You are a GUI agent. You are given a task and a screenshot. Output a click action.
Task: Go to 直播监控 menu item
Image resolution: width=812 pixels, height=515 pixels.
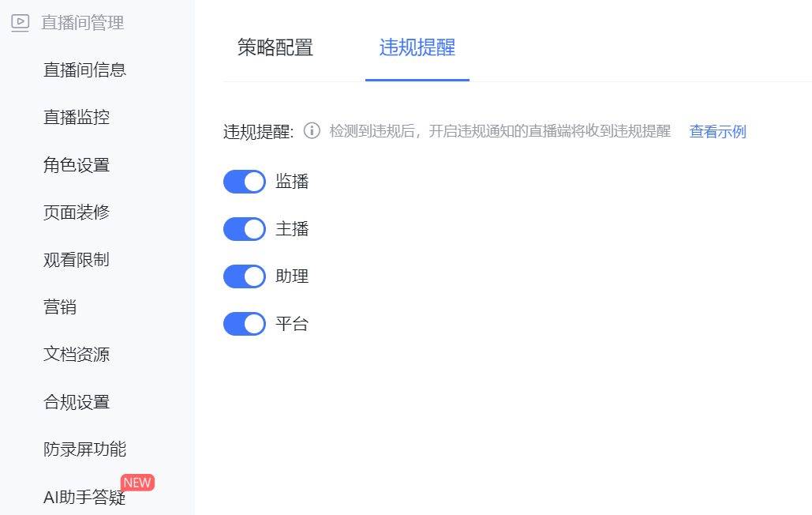[77, 117]
